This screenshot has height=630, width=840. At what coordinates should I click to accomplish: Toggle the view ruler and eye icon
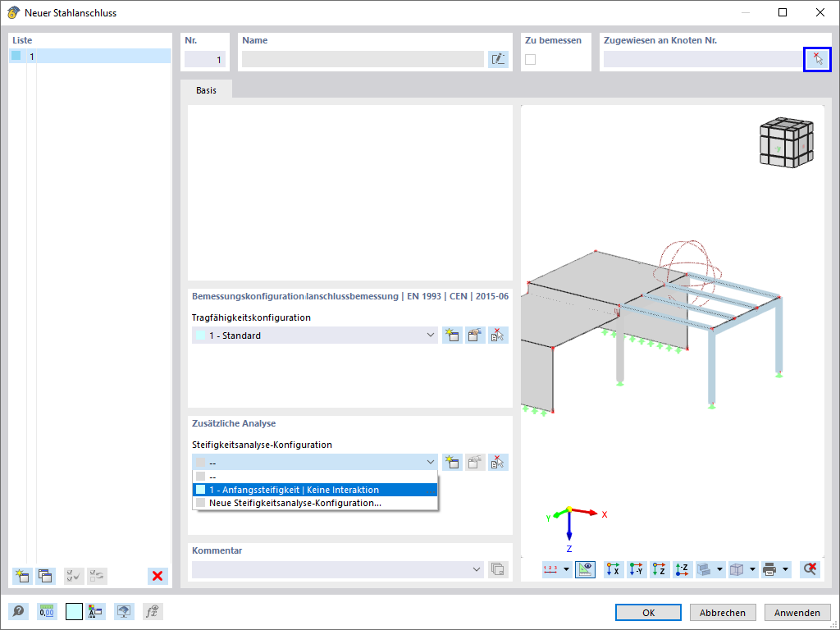[x=585, y=569]
